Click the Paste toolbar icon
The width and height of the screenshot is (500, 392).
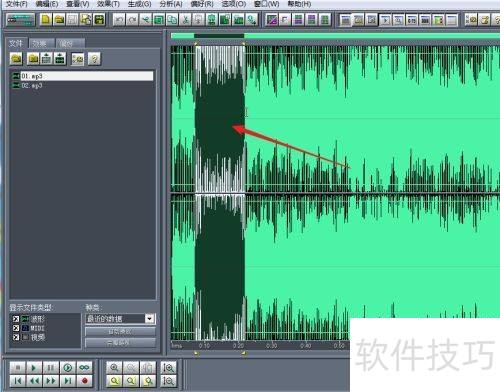198,20
